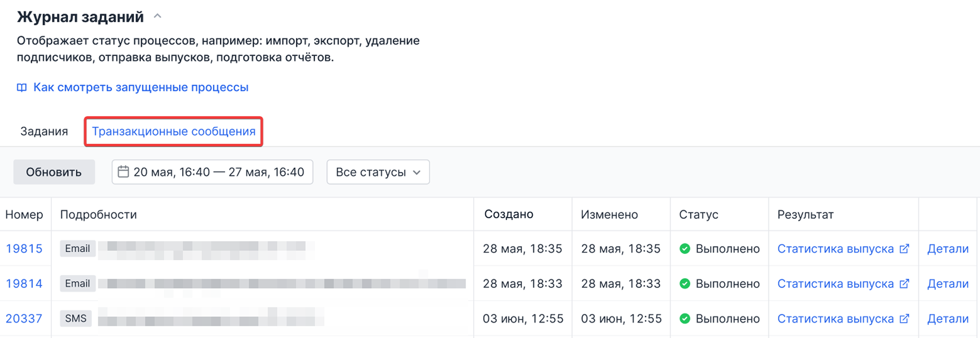Click the book icon before the guide link
The height and width of the screenshot is (338, 980).
pyautogui.click(x=22, y=87)
